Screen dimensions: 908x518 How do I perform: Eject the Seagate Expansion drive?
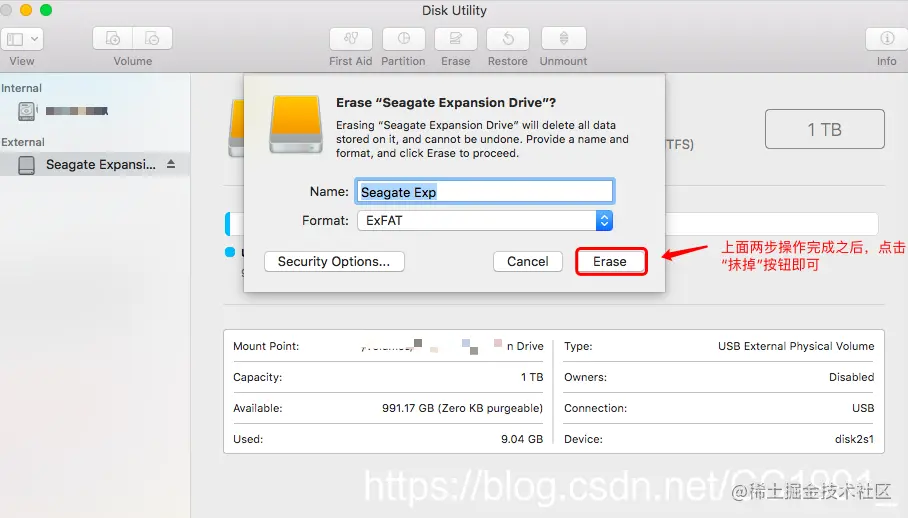tap(171, 164)
